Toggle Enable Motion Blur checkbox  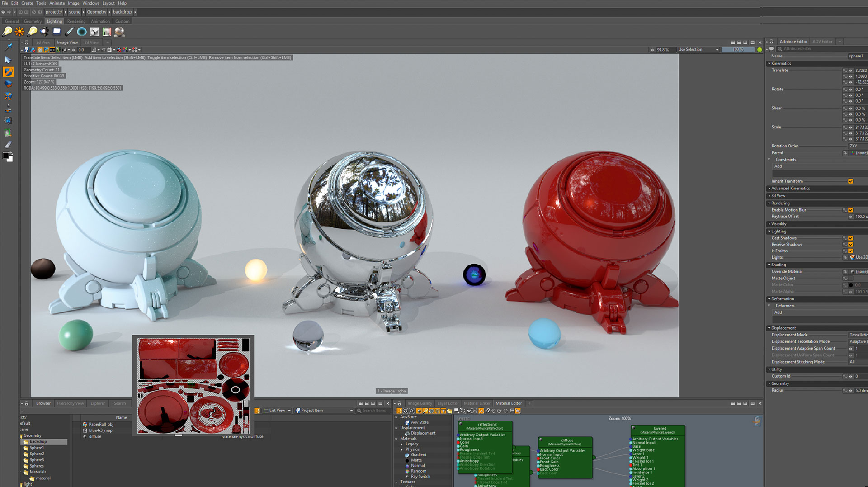pos(850,210)
